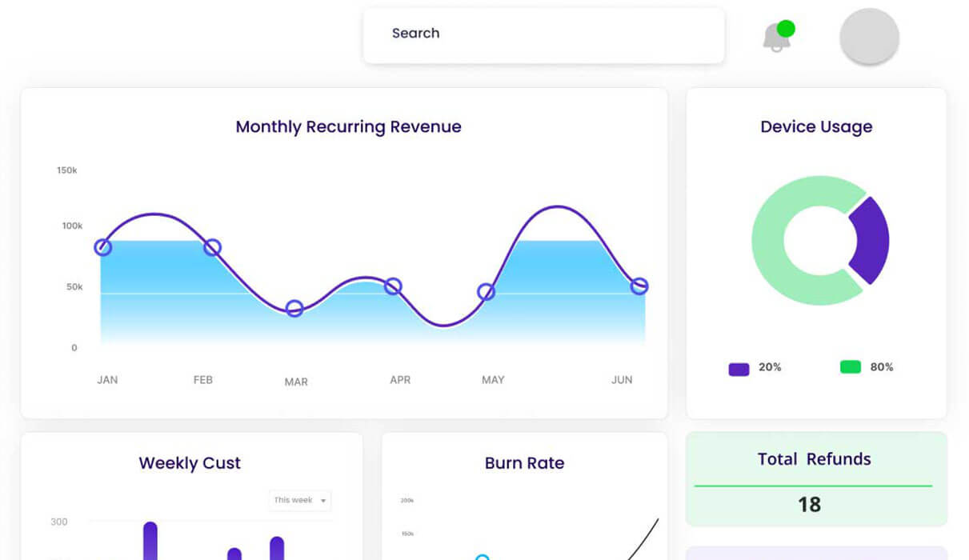Select the JAN data point on revenue chart
This screenshot has width=969, height=560.
click(x=103, y=247)
